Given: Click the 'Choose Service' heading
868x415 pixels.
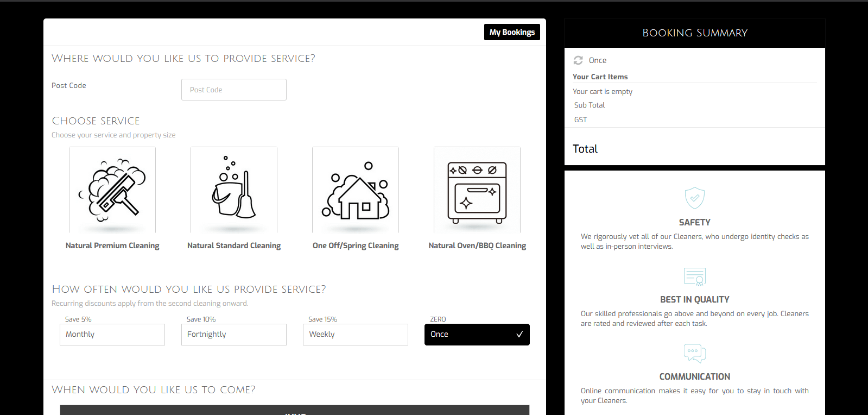Looking at the screenshot, I should point(96,121).
